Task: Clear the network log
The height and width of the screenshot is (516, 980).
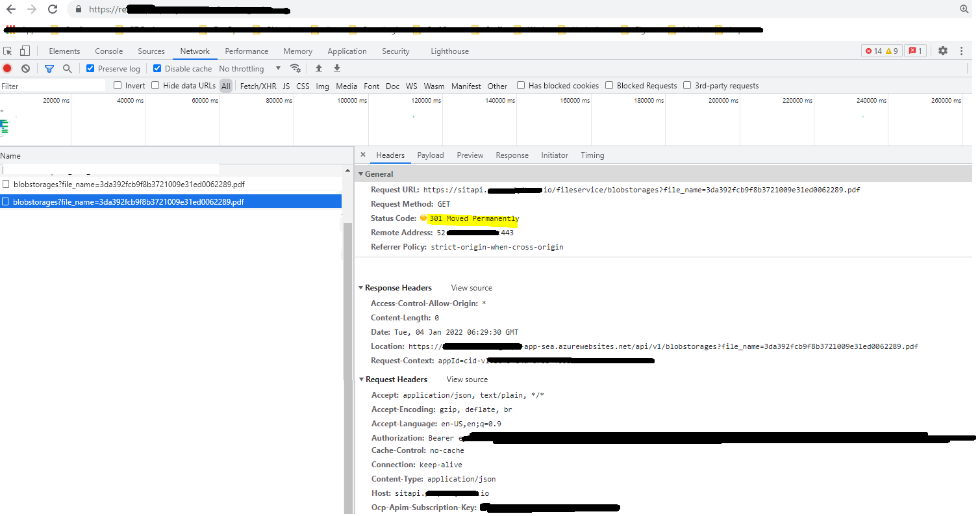Action: click(25, 68)
